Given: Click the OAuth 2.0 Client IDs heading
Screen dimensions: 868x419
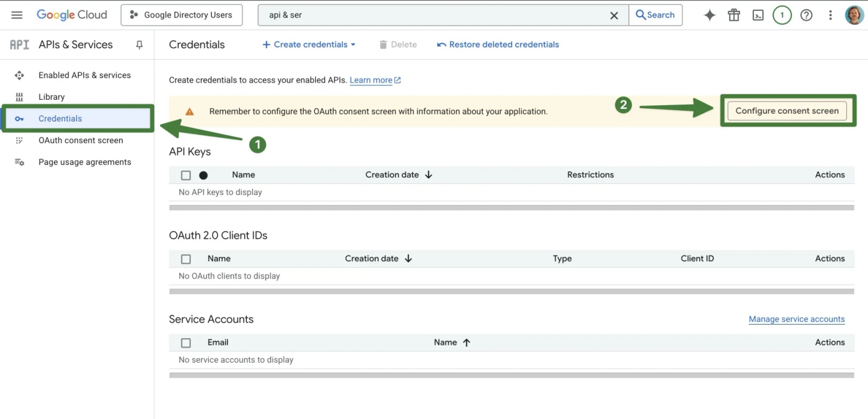Looking at the screenshot, I should tap(218, 235).
